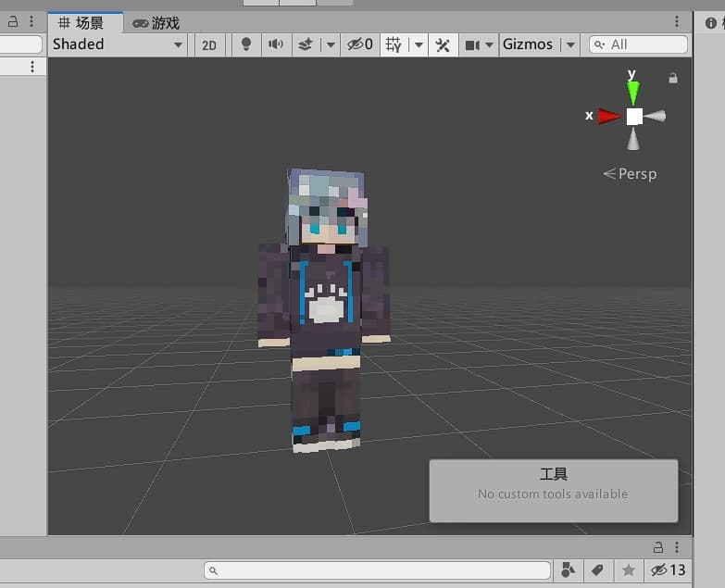The image size is (725, 588).
Task: Toggle the bottom panel lock icon
Action: click(658, 547)
